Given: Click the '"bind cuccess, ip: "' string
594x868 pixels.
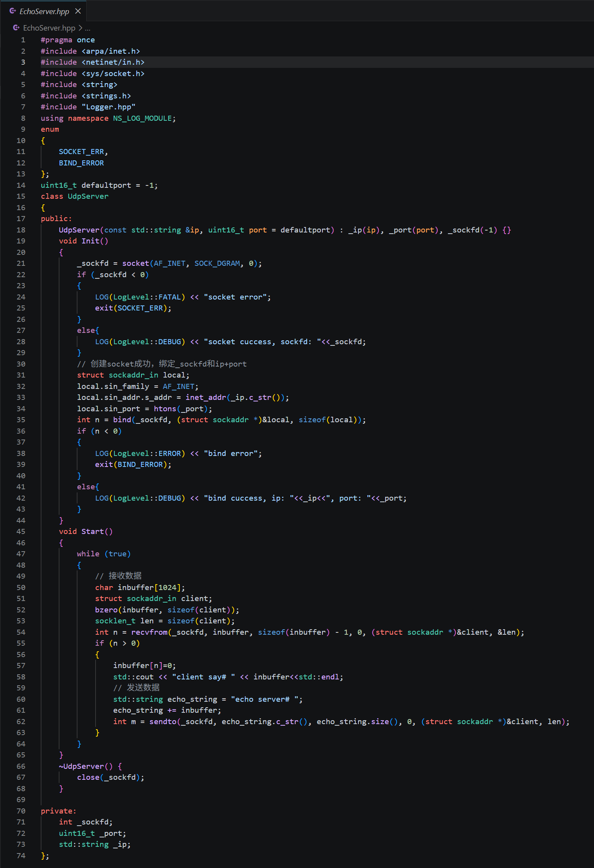Looking at the screenshot, I should point(249,498).
